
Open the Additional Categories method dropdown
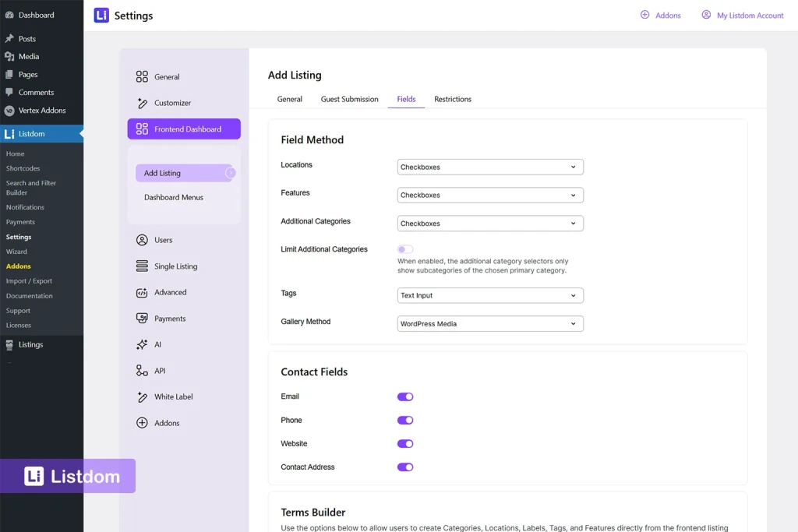490,224
